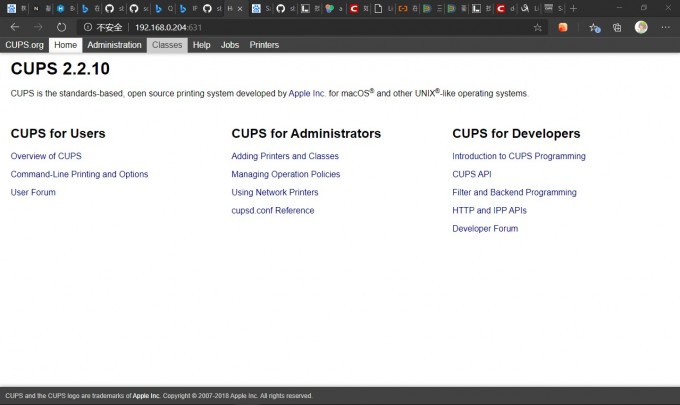Open the CUPS Help tab
Screen dimensions: 680x405
pos(201,45)
